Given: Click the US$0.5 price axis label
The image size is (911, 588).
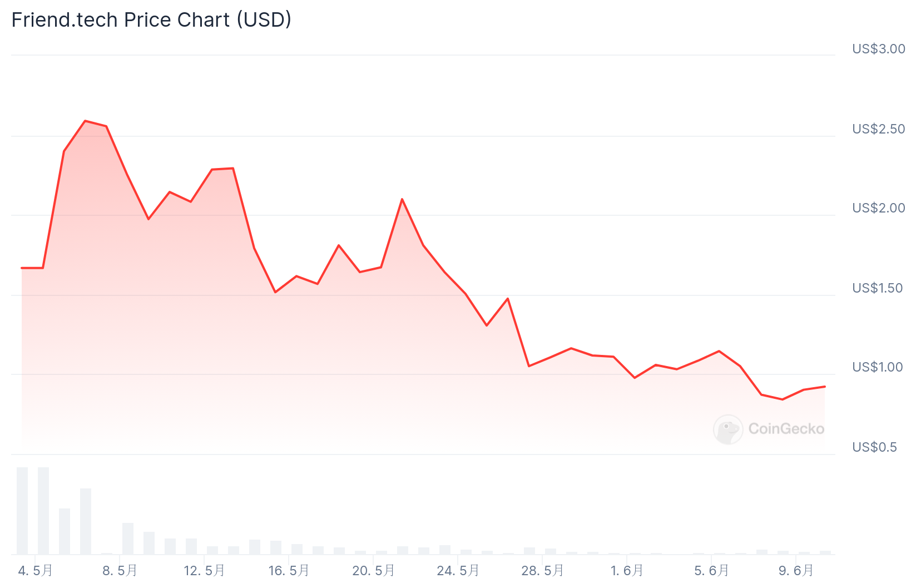Looking at the screenshot, I should point(874,447).
